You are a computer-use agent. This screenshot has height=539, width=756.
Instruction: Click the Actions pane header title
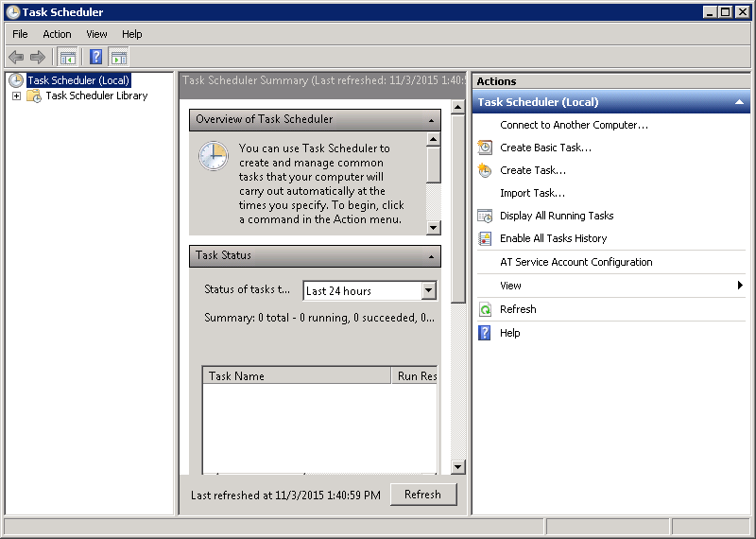497,81
